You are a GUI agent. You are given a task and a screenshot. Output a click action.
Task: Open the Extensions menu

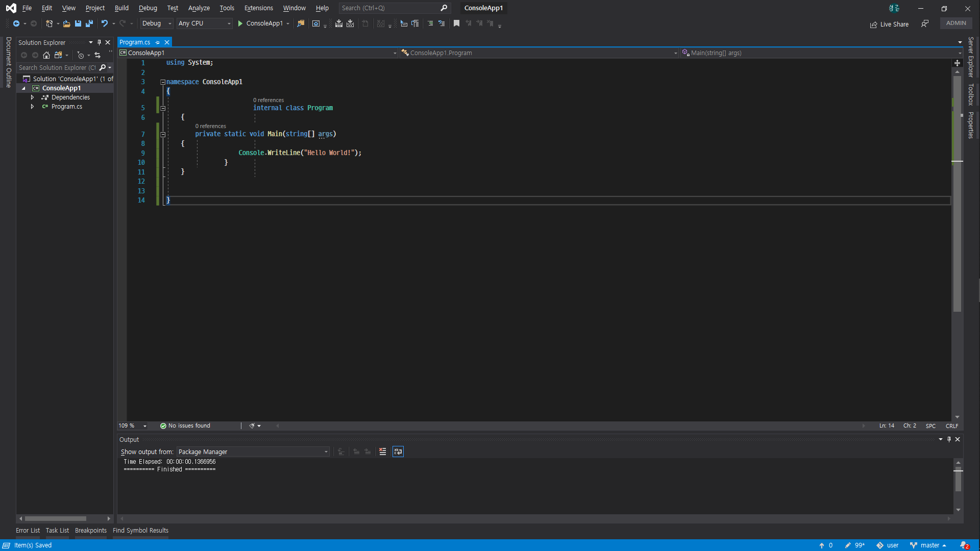click(x=259, y=8)
